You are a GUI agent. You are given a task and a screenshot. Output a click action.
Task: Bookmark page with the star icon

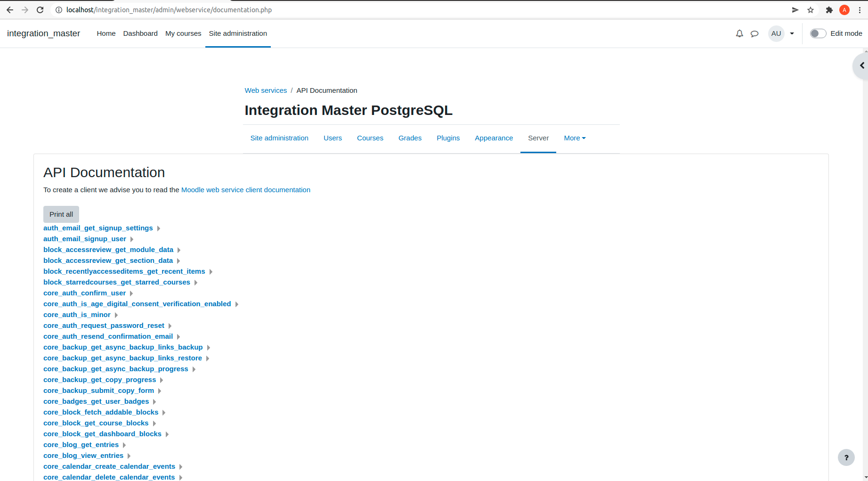click(x=811, y=10)
